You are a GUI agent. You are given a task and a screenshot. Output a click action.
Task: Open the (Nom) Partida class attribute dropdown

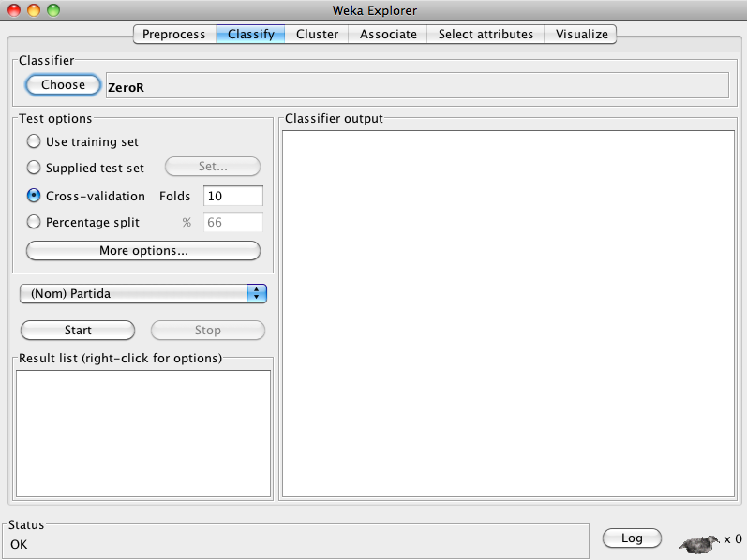tap(143, 294)
